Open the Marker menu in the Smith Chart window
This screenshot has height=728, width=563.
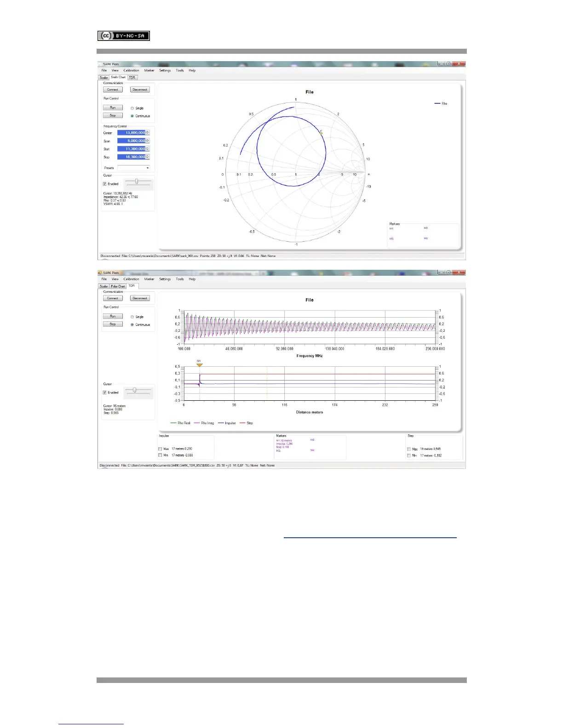(x=149, y=70)
